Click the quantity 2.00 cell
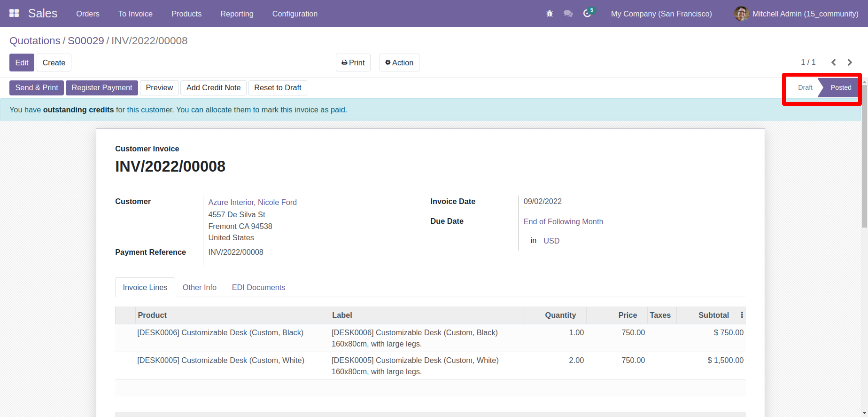The width and height of the screenshot is (868, 417). click(556, 366)
